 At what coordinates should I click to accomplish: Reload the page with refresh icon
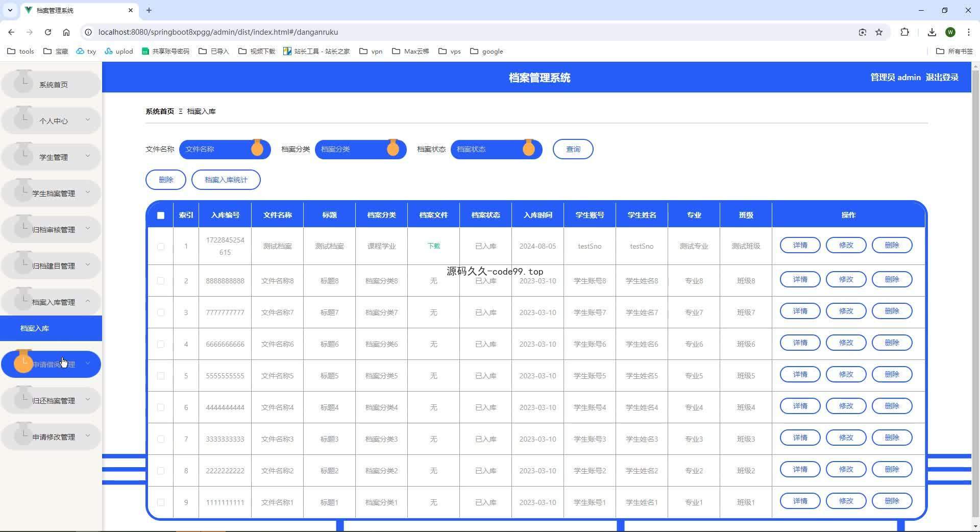pos(48,32)
